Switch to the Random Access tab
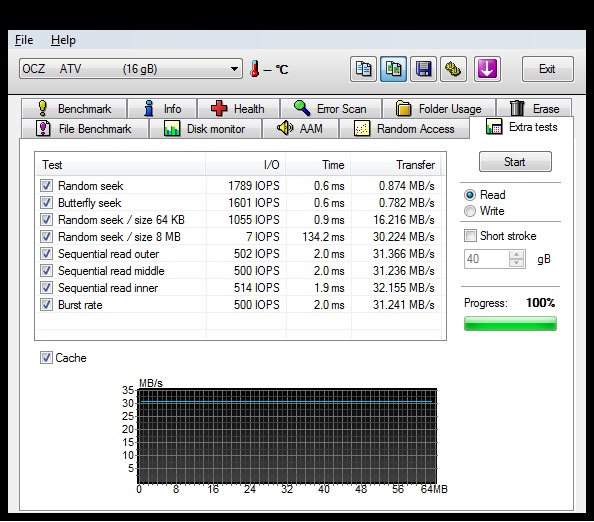Screen dimensions: 594x522 (x=404, y=129)
